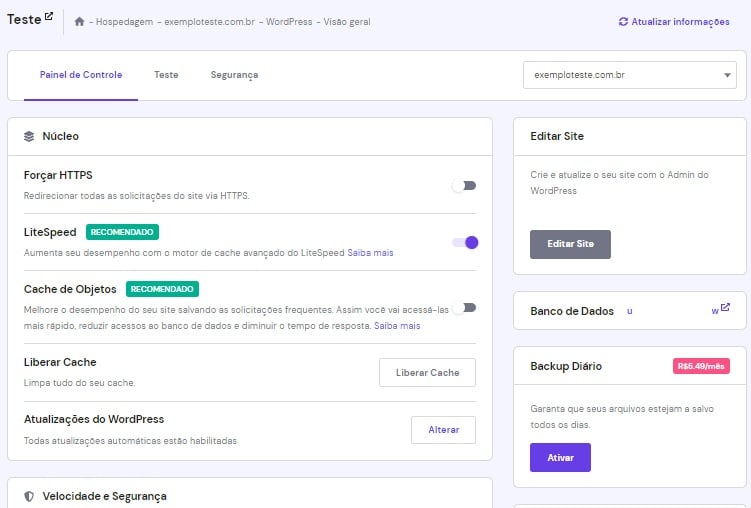The width and height of the screenshot is (751, 508).
Task: Click the refresh icon beside Atualizar informações
Action: pyautogui.click(x=623, y=22)
